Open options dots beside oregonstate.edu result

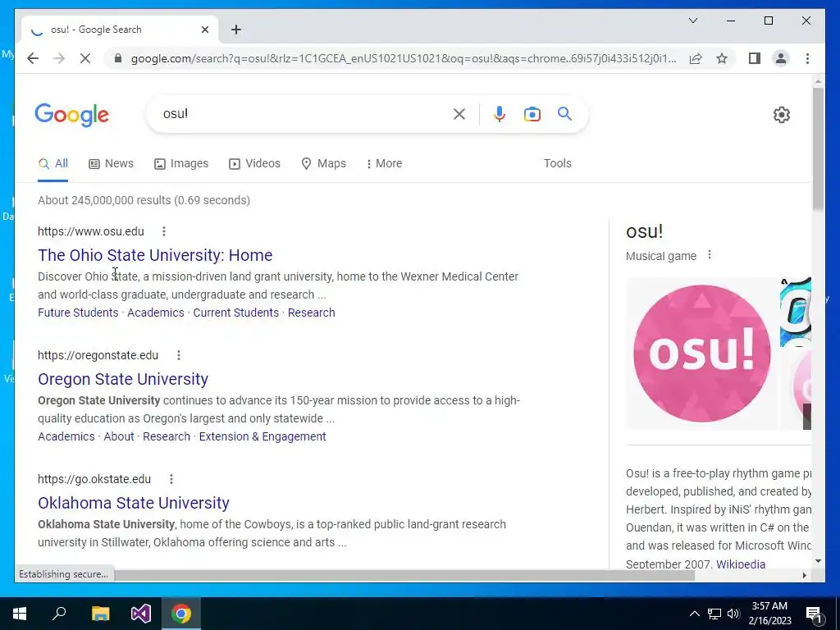point(178,355)
